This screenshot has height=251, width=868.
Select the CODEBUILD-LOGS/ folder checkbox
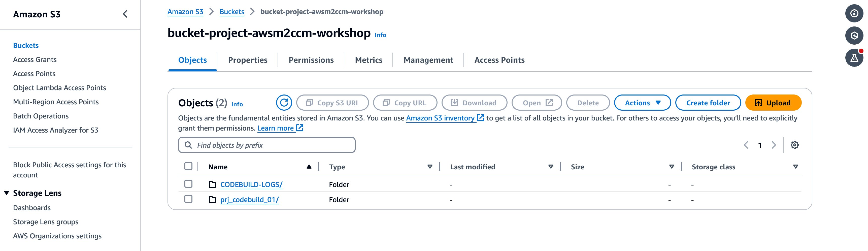tap(188, 184)
